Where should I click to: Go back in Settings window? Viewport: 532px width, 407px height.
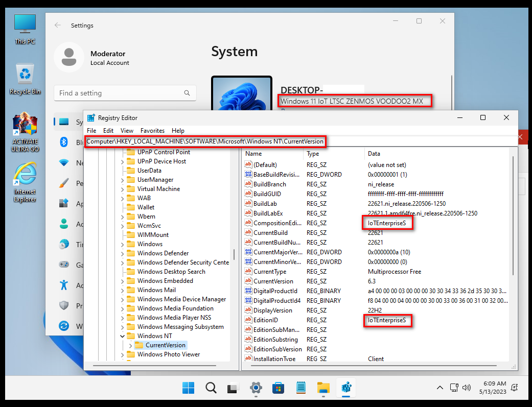(x=58, y=25)
